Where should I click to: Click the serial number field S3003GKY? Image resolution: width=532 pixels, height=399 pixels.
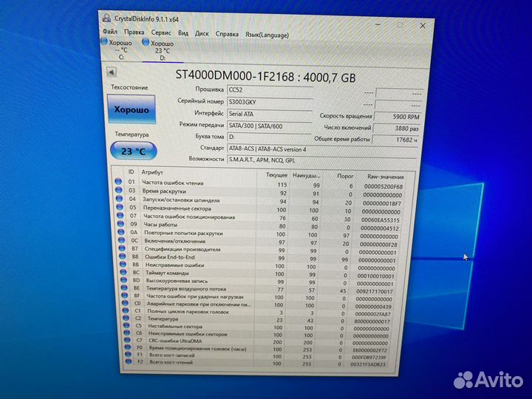coord(270,102)
